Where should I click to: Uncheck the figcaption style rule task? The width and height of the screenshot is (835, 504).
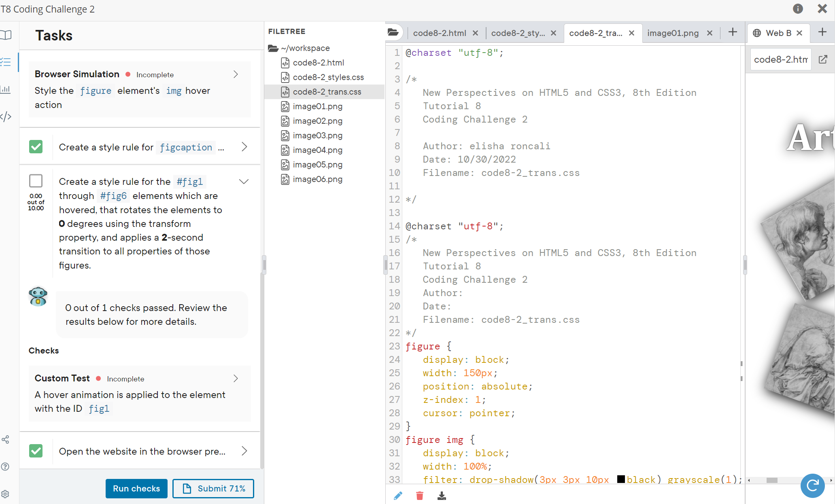tap(36, 147)
